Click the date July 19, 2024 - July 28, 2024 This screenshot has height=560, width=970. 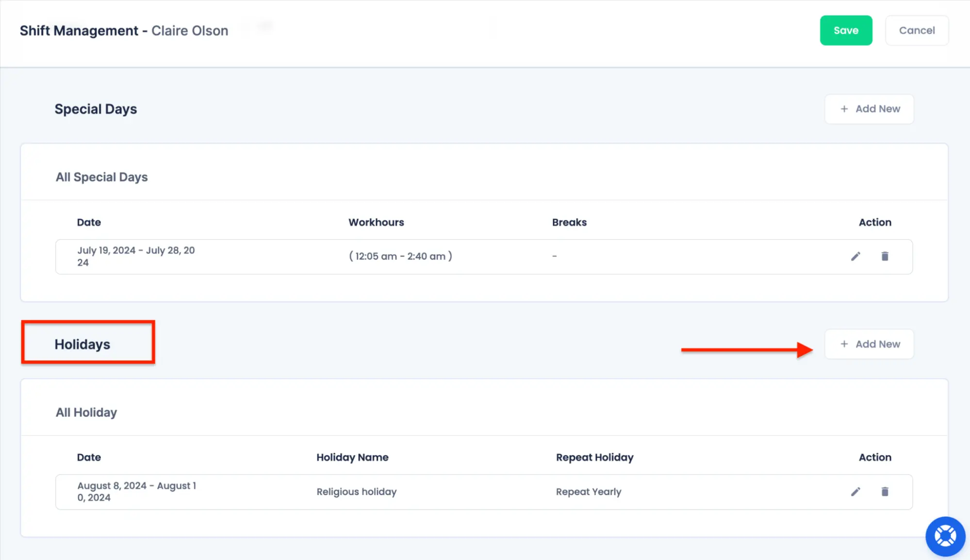coord(136,256)
